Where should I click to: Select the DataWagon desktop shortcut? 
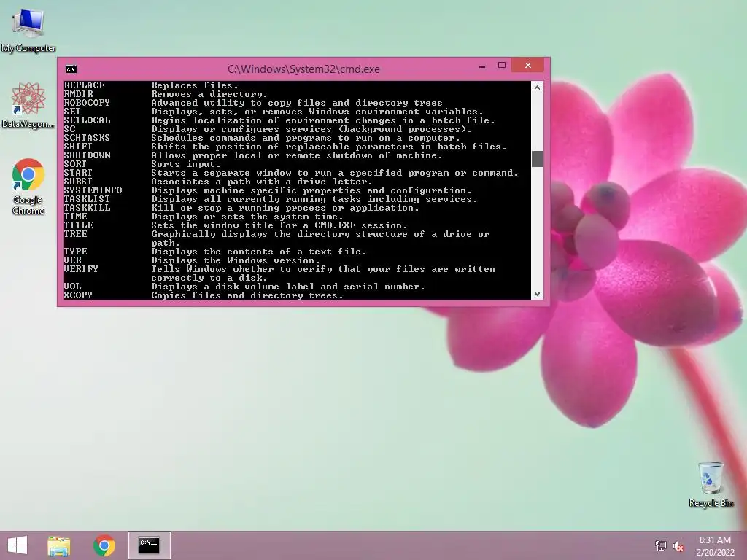[28, 105]
